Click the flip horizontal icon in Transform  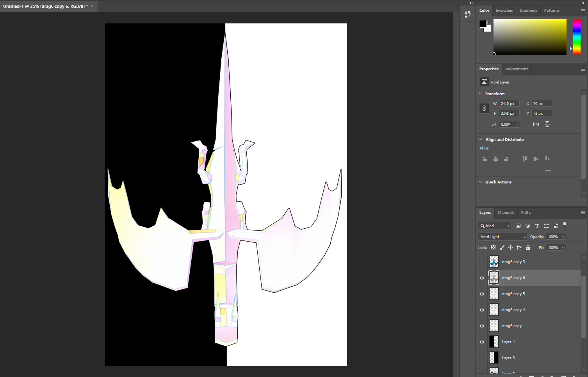point(536,124)
